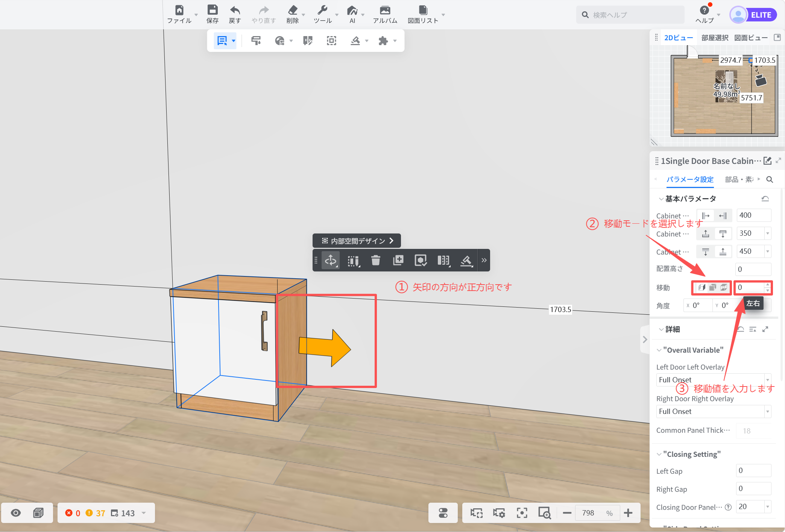Search parameters with the magnifier icon
Viewport: 785px width, 532px height.
point(770,180)
